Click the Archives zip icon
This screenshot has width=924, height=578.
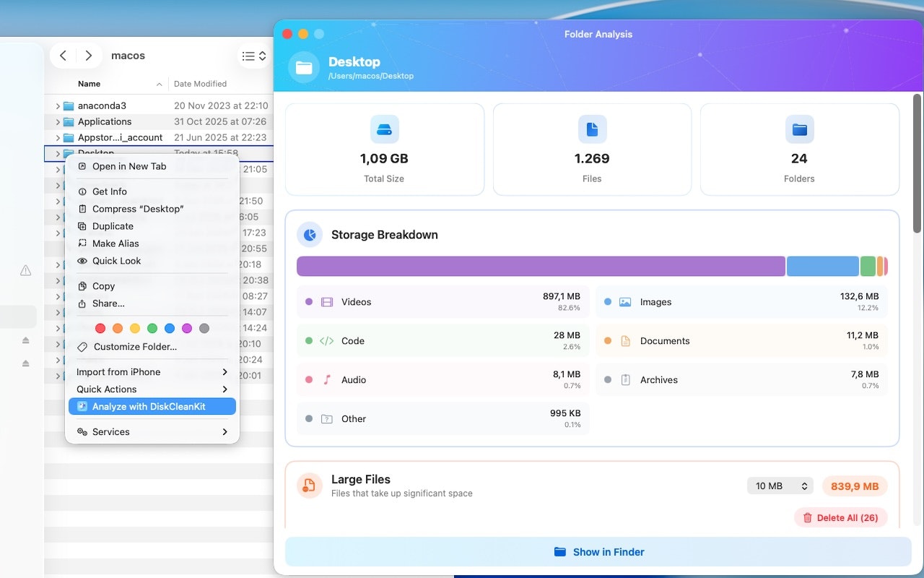coord(626,380)
